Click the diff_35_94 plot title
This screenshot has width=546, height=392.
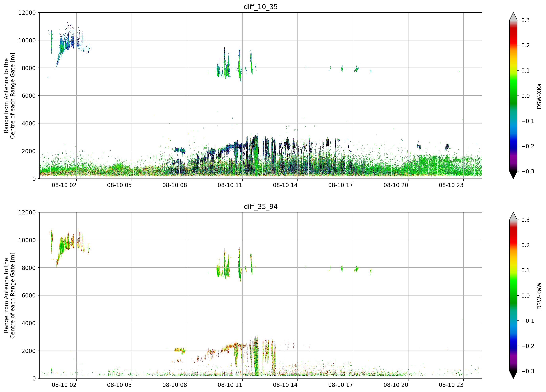click(260, 207)
